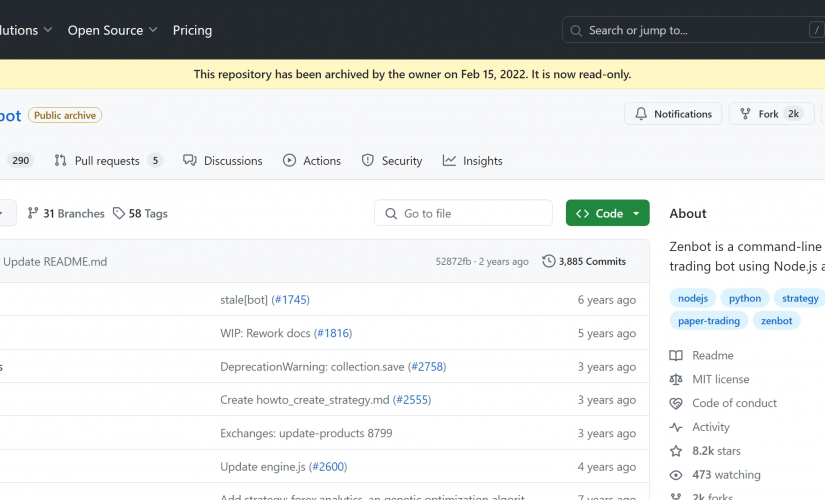Screen dimensions: 825x500
Task: Click the Search or jump to field
Action: point(693,31)
